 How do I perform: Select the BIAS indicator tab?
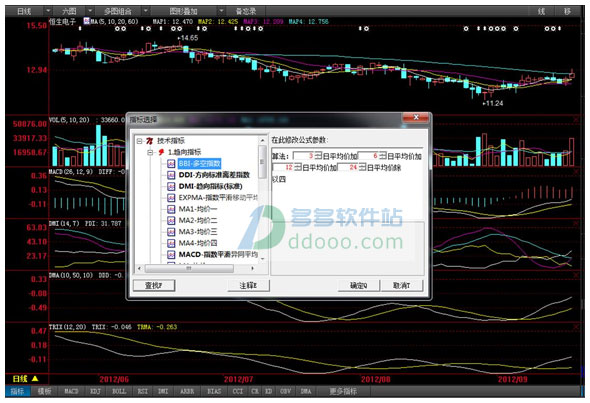click(214, 391)
